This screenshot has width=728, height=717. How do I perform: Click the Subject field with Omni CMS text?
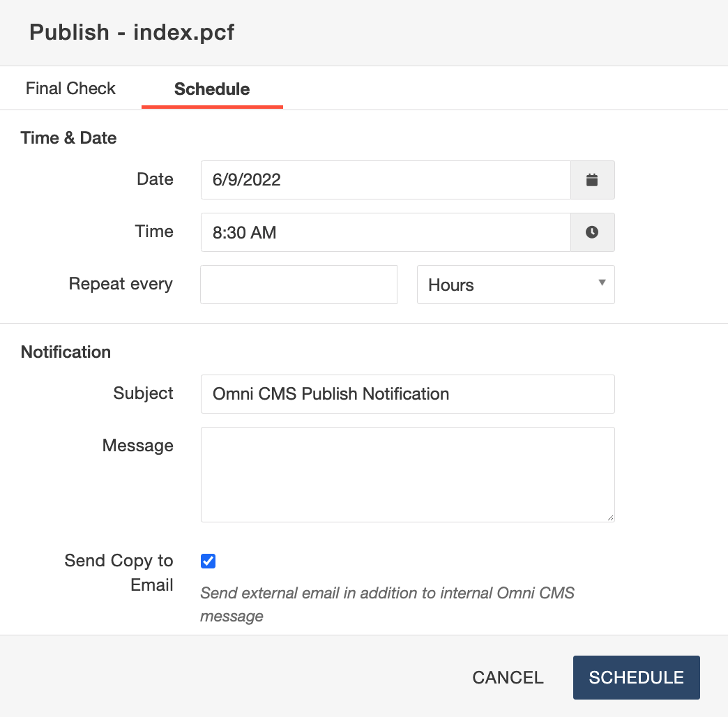click(407, 394)
